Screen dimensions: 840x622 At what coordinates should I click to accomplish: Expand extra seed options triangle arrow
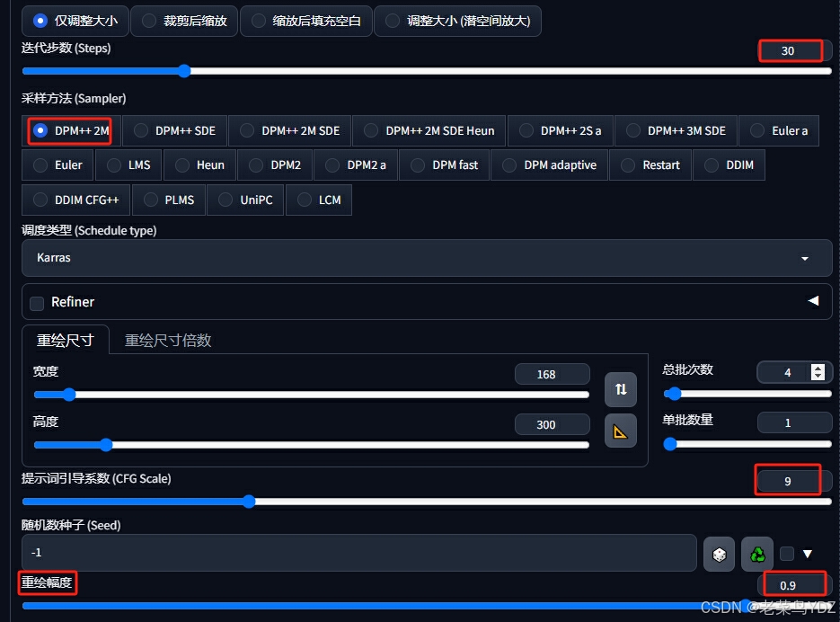(x=808, y=554)
